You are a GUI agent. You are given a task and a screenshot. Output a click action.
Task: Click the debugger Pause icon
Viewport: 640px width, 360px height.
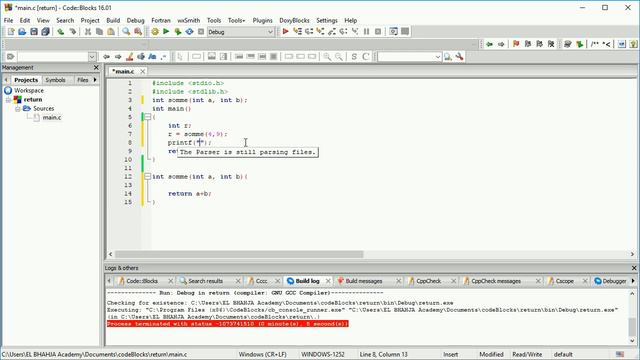pyautogui.click(x=367, y=32)
